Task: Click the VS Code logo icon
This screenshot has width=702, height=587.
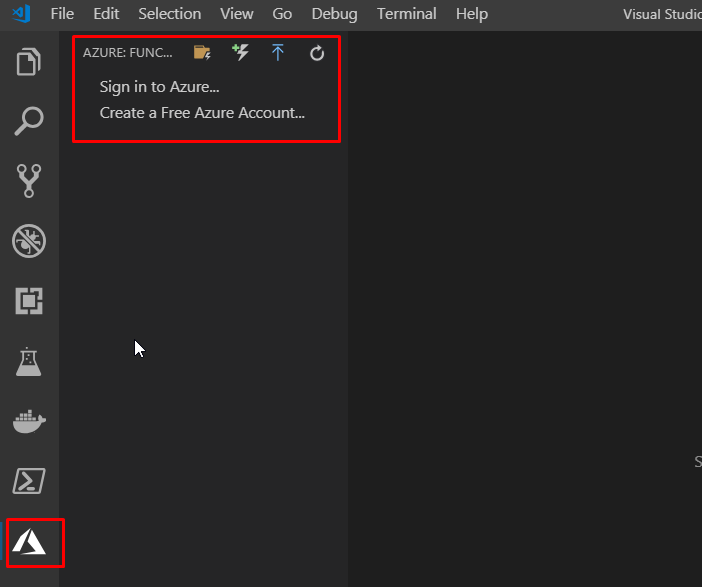Action: [21, 13]
